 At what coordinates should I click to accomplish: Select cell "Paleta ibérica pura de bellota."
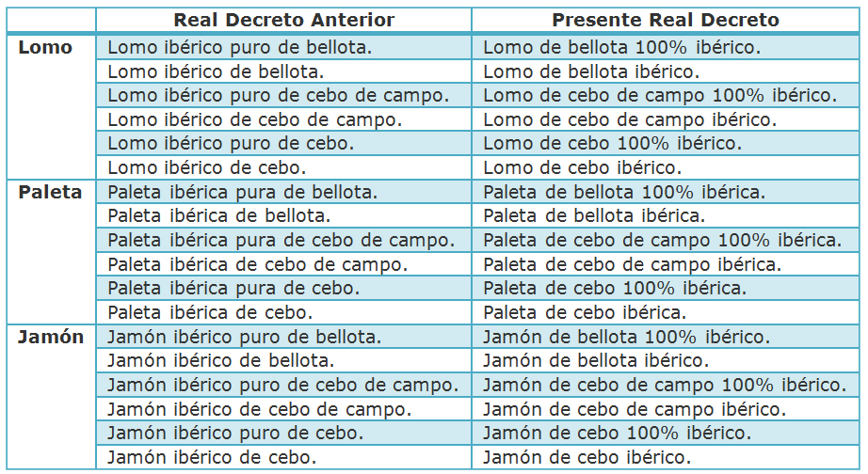tap(243, 192)
